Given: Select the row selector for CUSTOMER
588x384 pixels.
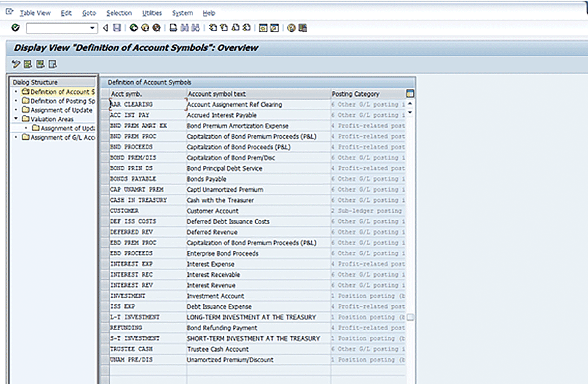Looking at the screenshot, I should click(105, 211).
